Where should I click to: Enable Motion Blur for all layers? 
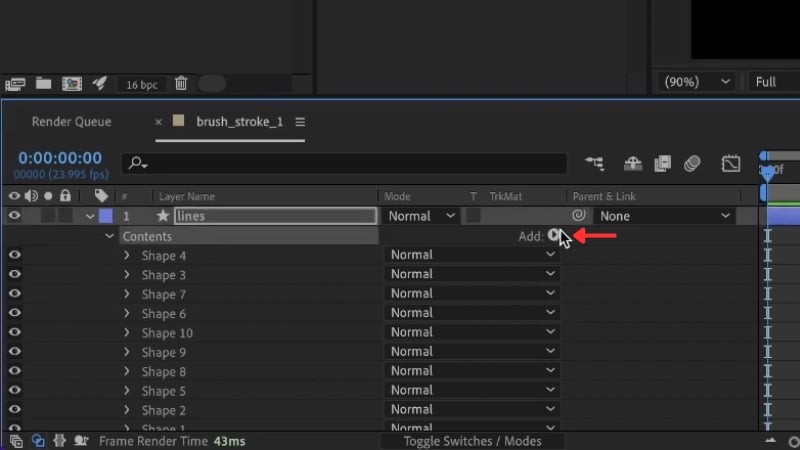pos(692,163)
